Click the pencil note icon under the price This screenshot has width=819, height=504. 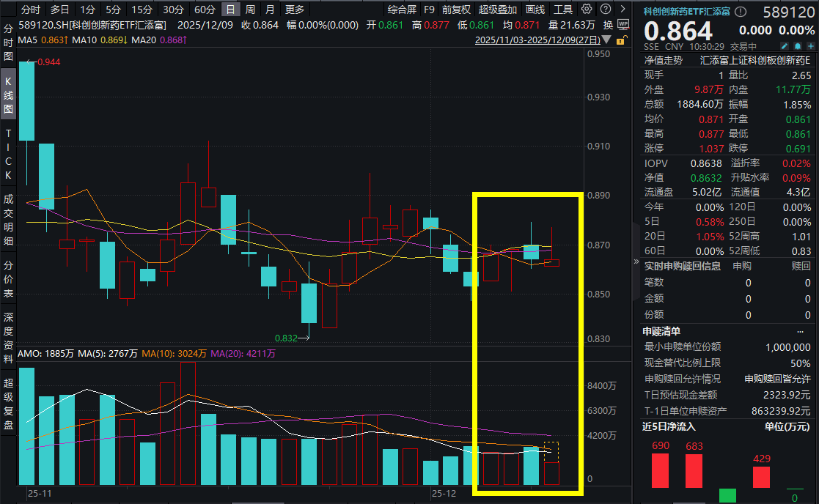pyautogui.click(x=785, y=46)
